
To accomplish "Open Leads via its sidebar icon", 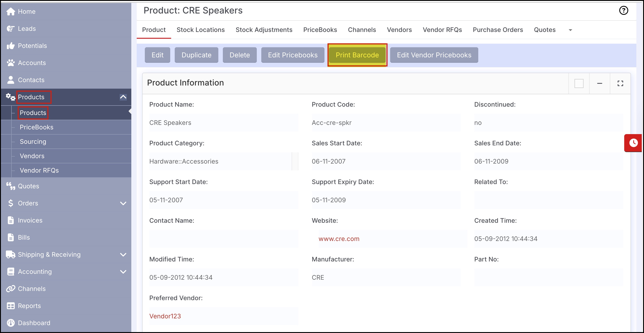I will 11,29.
